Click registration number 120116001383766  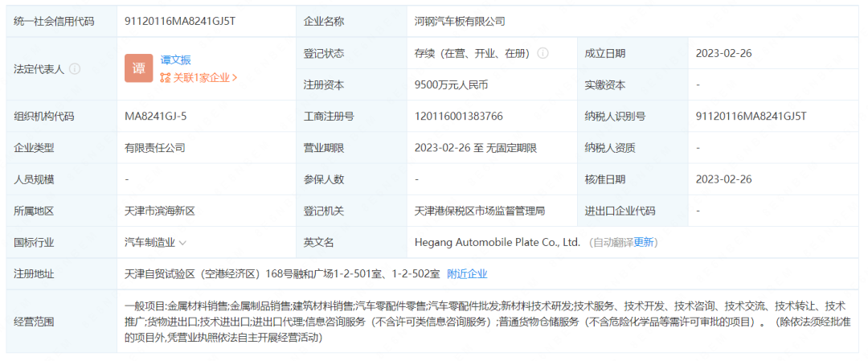pos(459,117)
